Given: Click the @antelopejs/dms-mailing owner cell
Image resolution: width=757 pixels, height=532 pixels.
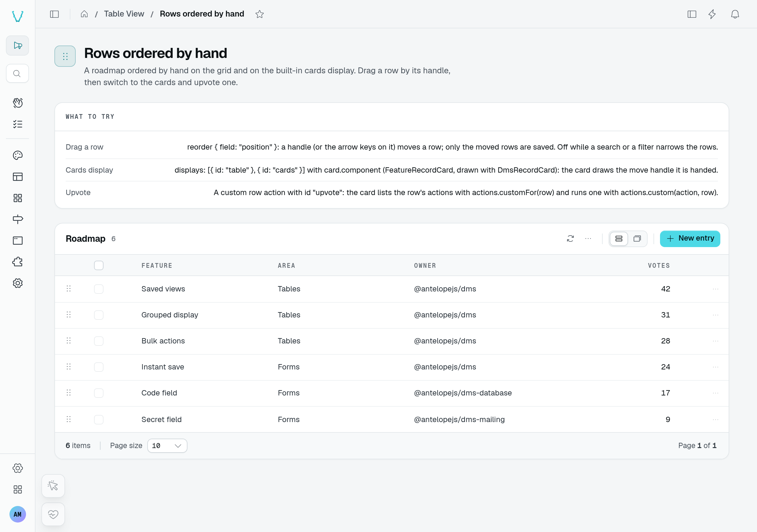Looking at the screenshot, I should click(459, 419).
